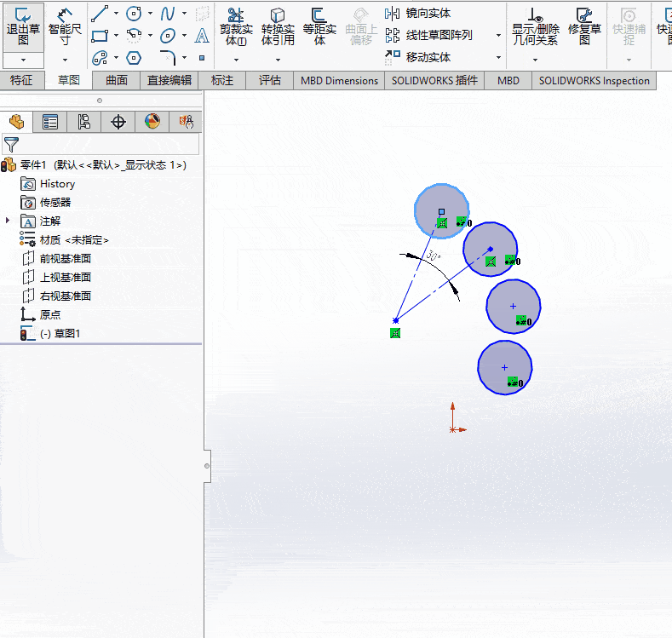The width and height of the screenshot is (672, 638).
Task: Select the Sketch Fillet tool
Action: (168, 57)
